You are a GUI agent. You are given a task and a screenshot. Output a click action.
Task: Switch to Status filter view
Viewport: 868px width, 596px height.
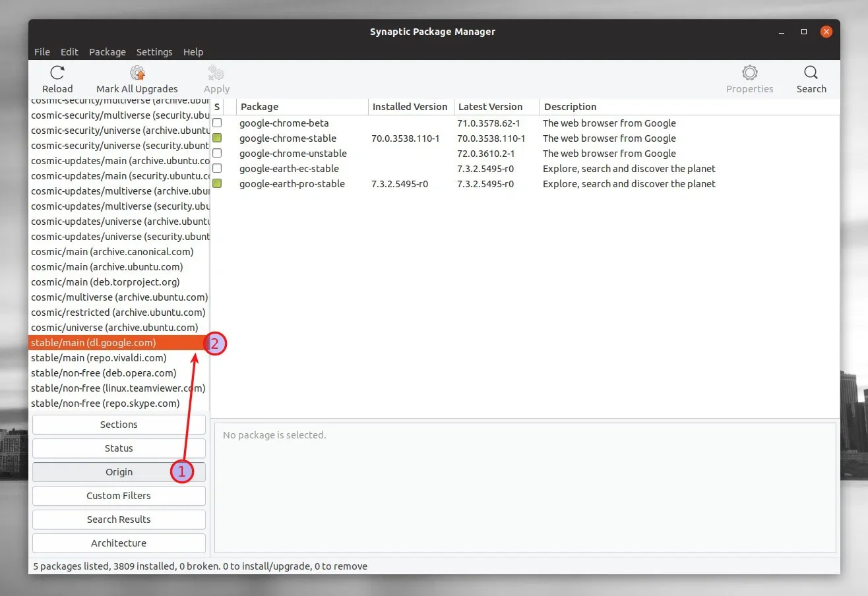point(119,448)
